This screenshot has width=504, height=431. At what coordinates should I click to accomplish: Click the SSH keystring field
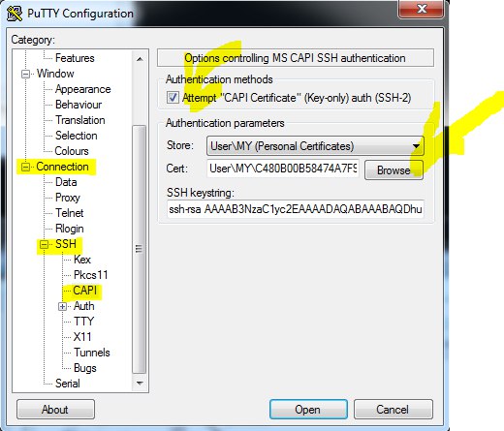point(296,209)
